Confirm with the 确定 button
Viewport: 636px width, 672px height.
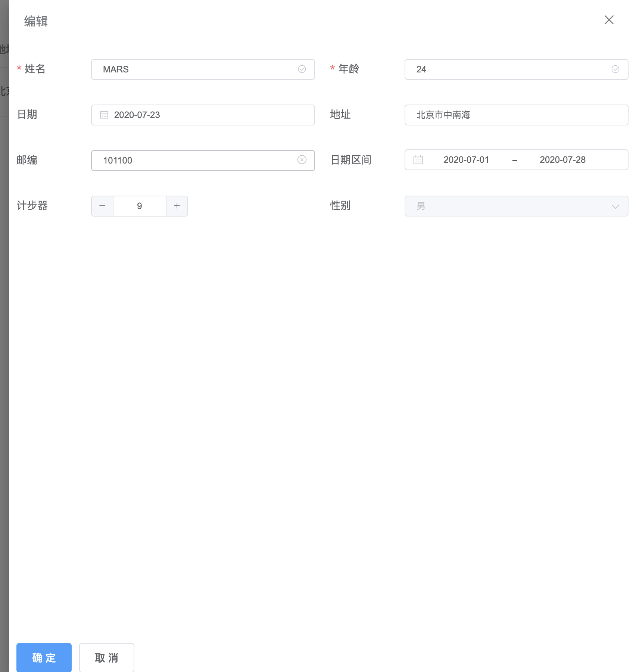[44, 658]
